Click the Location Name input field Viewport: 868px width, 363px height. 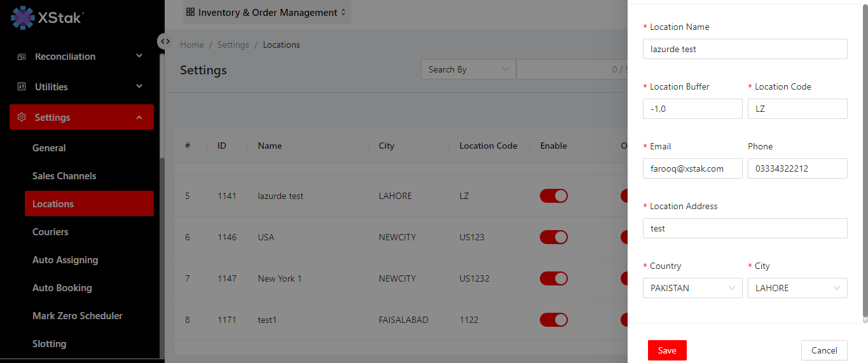click(x=745, y=49)
